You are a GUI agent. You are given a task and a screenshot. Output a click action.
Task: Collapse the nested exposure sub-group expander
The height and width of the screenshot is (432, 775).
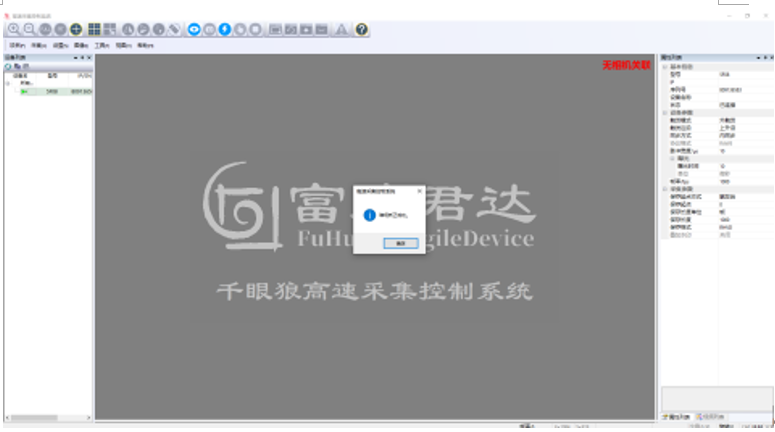point(672,159)
